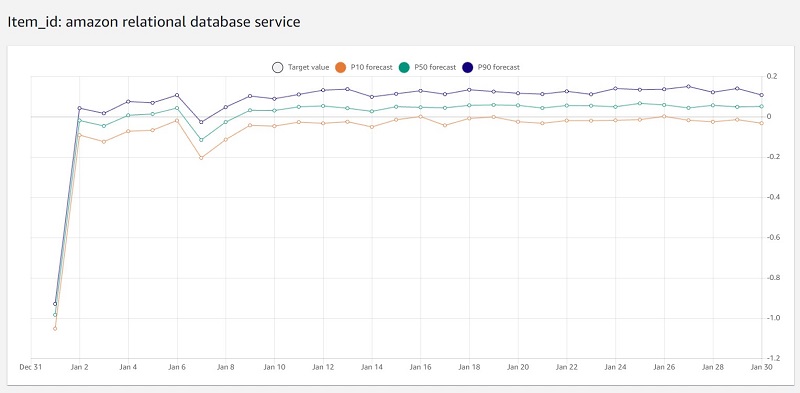
Task: Select the P50 dip point on Jan 7
Action: (201, 140)
